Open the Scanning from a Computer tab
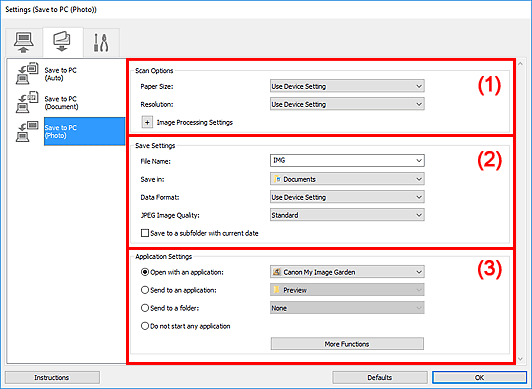Viewport: 532px width, 389px height. (24, 42)
